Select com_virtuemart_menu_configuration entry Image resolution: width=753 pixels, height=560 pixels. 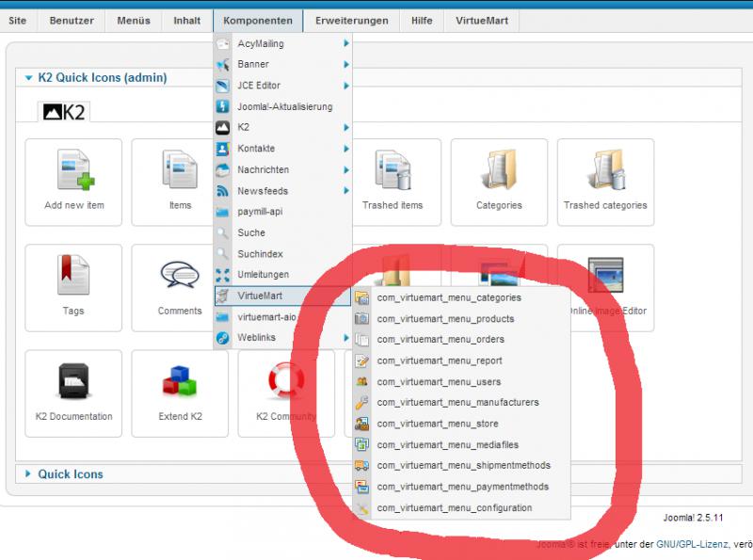461,507
